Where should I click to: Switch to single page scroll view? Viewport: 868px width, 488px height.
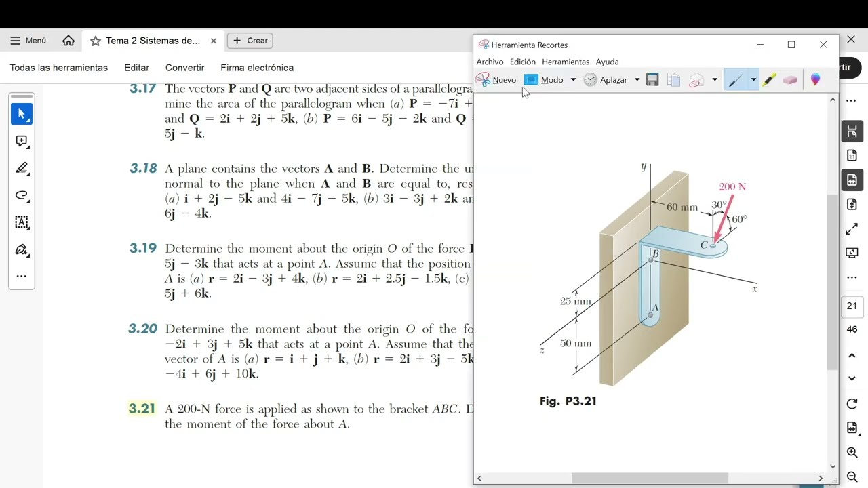pyautogui.click(x=852, y=204)
